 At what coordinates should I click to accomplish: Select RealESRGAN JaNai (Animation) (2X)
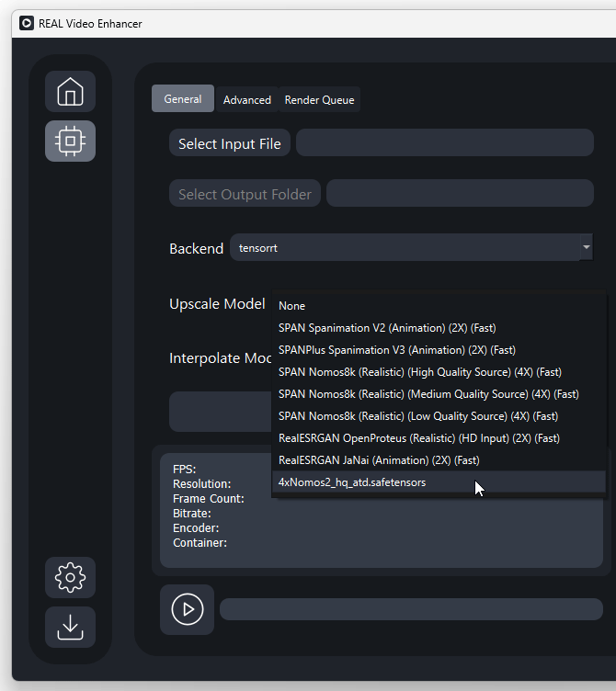(x=439, y=460)
